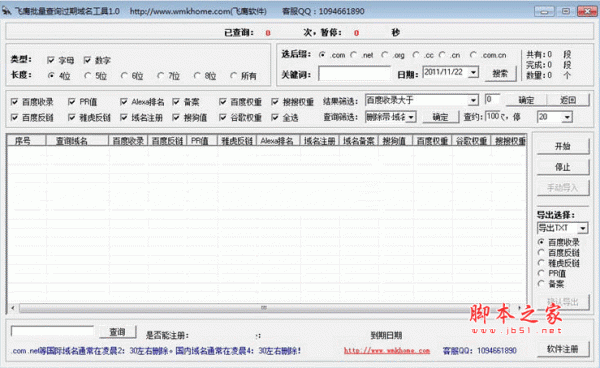600x368 pixels.
Task: Sort by 百度收录 column header
Action: point(128,141)
